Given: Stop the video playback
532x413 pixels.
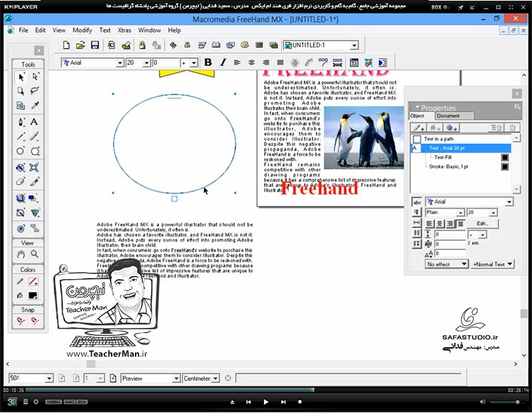Looking at the screenshot, I should click(x=300, y=402).
